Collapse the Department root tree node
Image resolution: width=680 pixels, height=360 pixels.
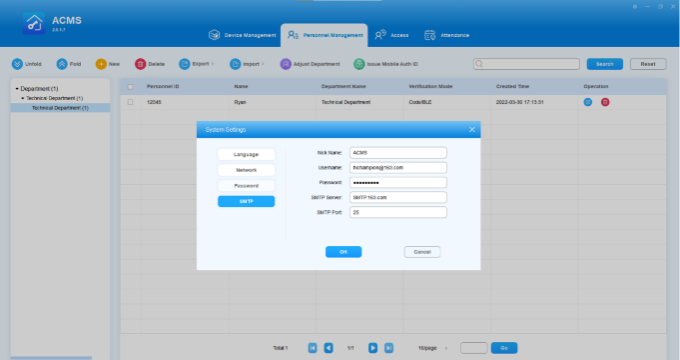pos(17,88)
